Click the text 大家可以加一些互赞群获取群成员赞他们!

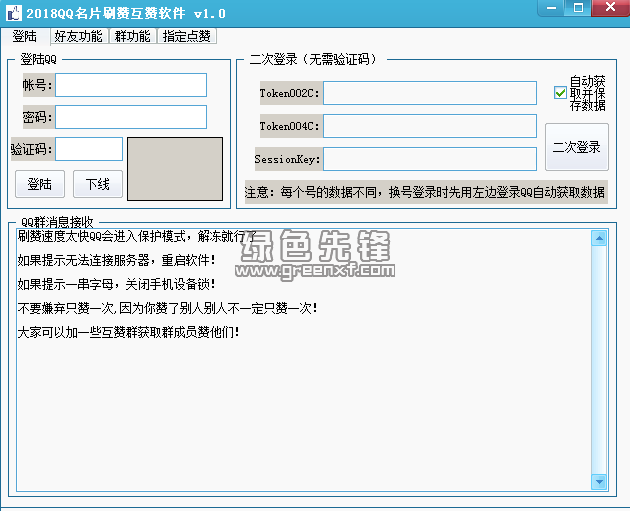[x=128, y=333]
